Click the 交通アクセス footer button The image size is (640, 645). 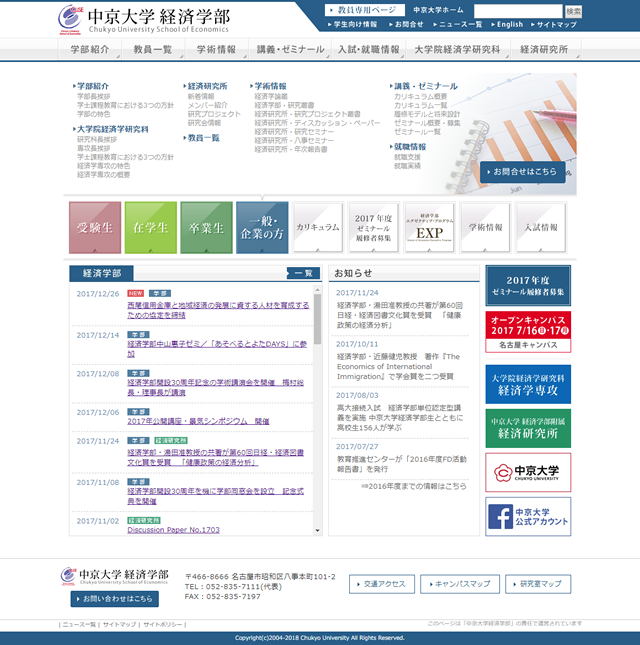pos(382,584)
